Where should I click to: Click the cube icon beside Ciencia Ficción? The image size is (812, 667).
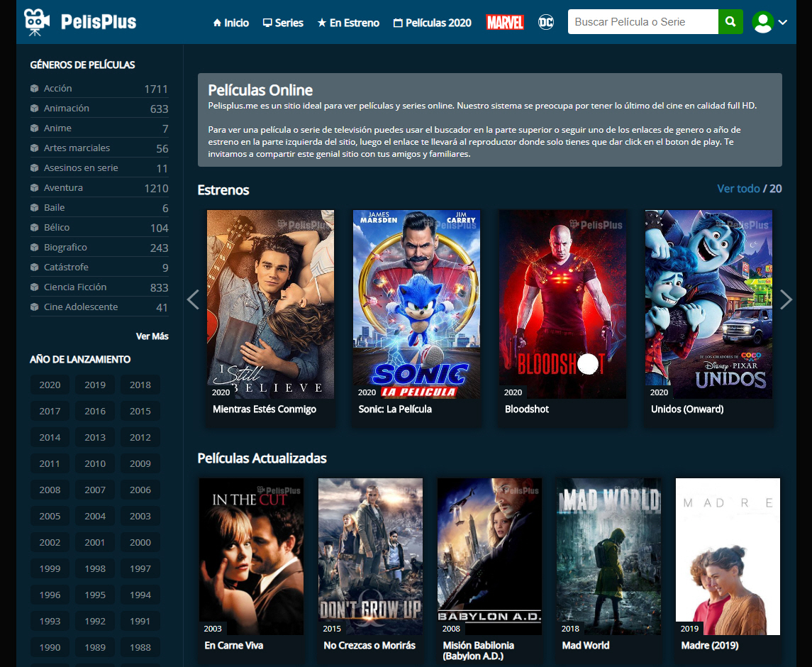[x=34, y=287]
